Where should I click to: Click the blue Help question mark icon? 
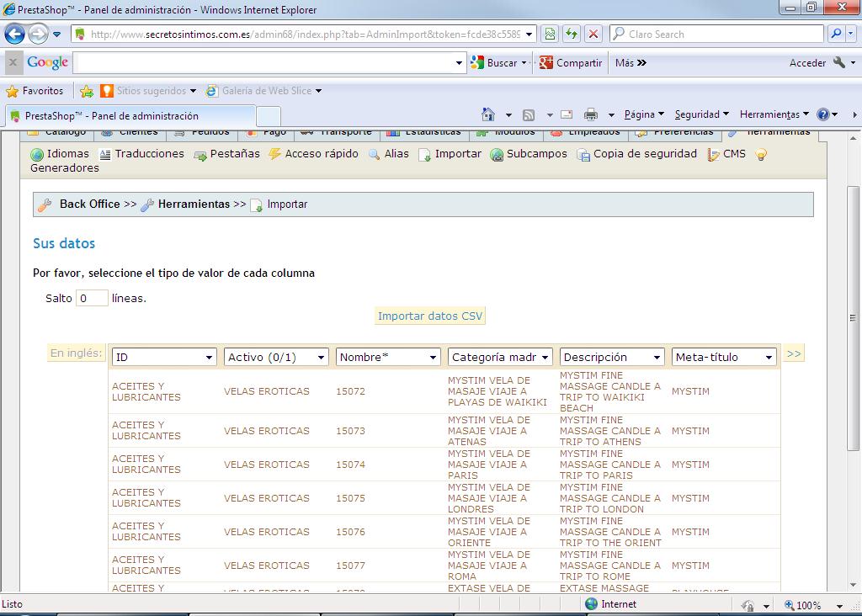tap(823, 114)
